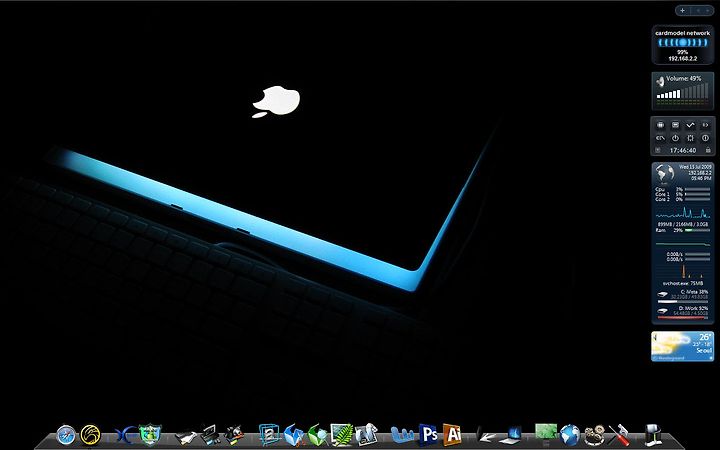Open the metallic gears settings icon
This screenshot has height=450, width=720.
[595, 435]
